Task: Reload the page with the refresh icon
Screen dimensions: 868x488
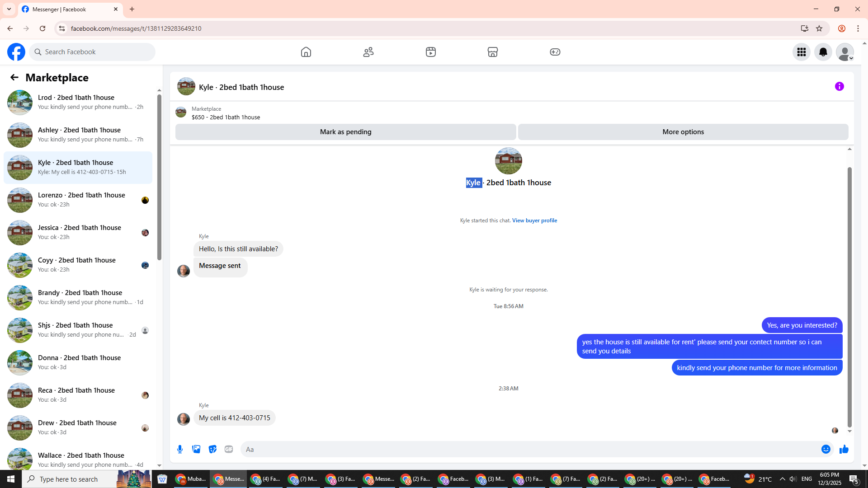Action: click(42, 28)
